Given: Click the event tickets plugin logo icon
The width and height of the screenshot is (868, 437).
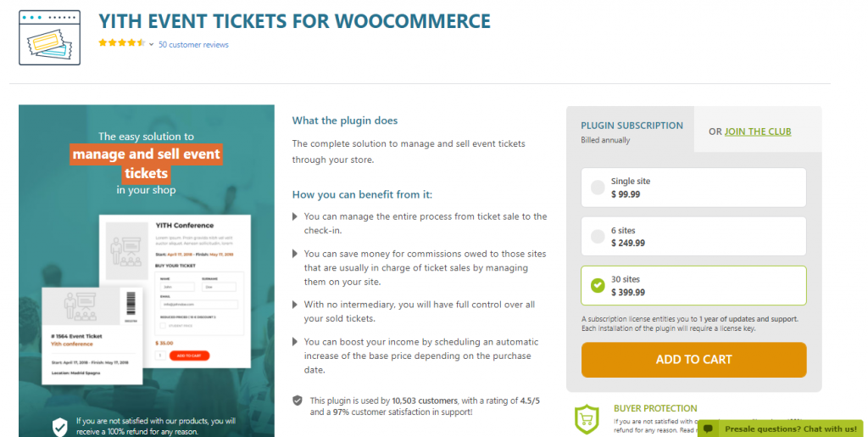Looking at the screenshot, I should (49, 37).
